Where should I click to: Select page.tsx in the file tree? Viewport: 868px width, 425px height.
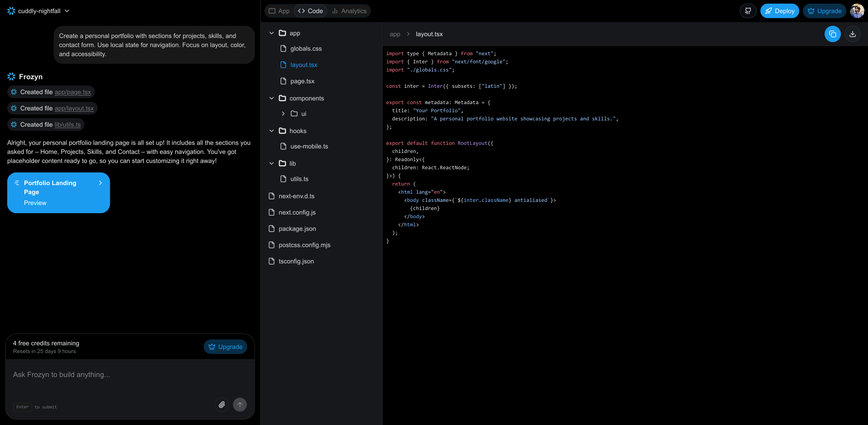(x=302, y=81)
